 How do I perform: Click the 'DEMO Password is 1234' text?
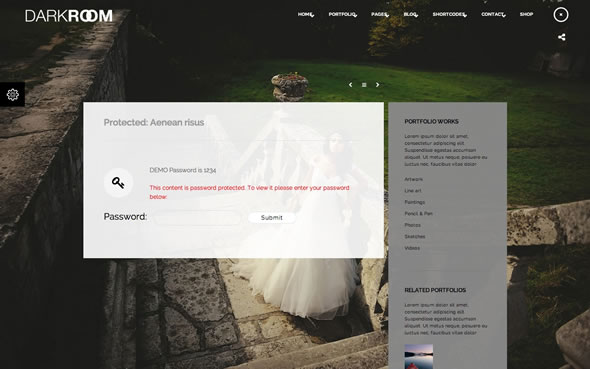pos(182,170)
